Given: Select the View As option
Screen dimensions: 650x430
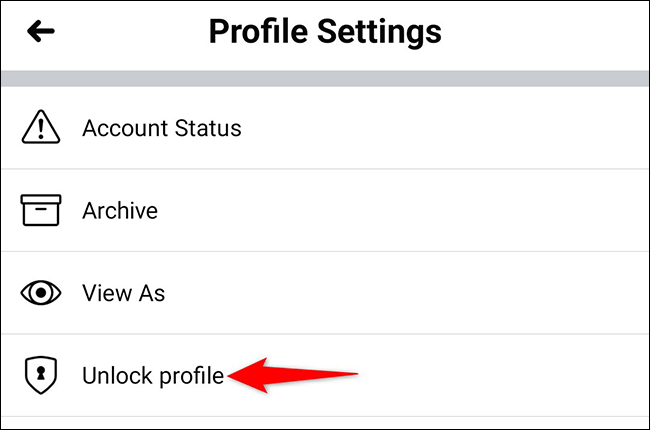Looking at the screenshot, I should [x=325, y=293].
